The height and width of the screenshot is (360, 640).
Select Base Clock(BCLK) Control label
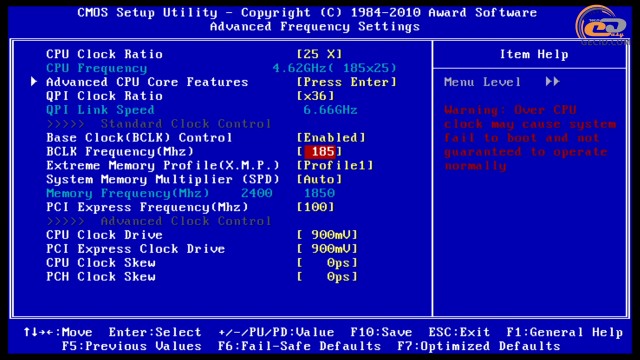point(139,138)
